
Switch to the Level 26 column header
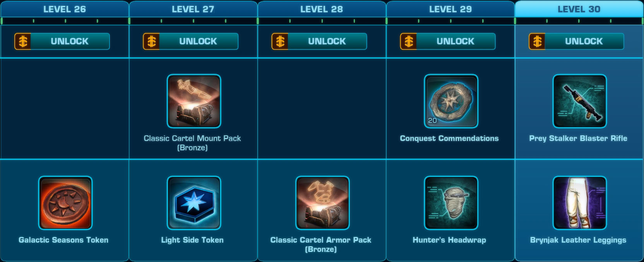pyautogui.click(x=65, y=9)
